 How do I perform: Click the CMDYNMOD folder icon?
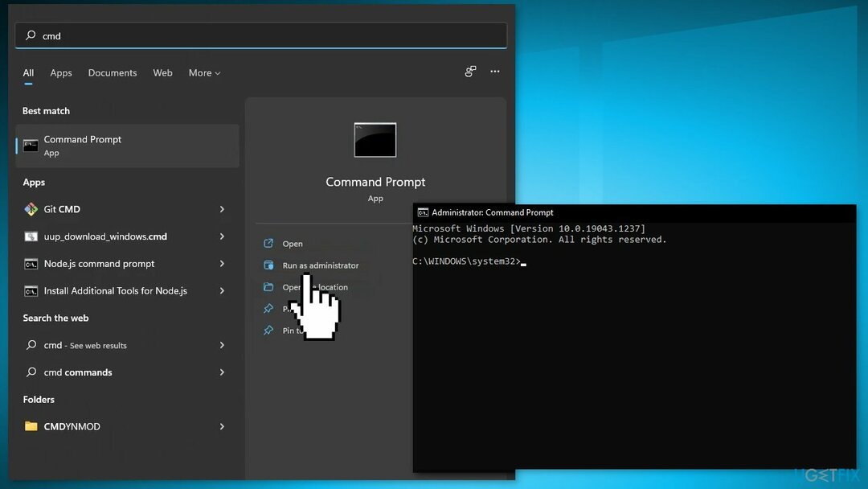pos(31,426)
